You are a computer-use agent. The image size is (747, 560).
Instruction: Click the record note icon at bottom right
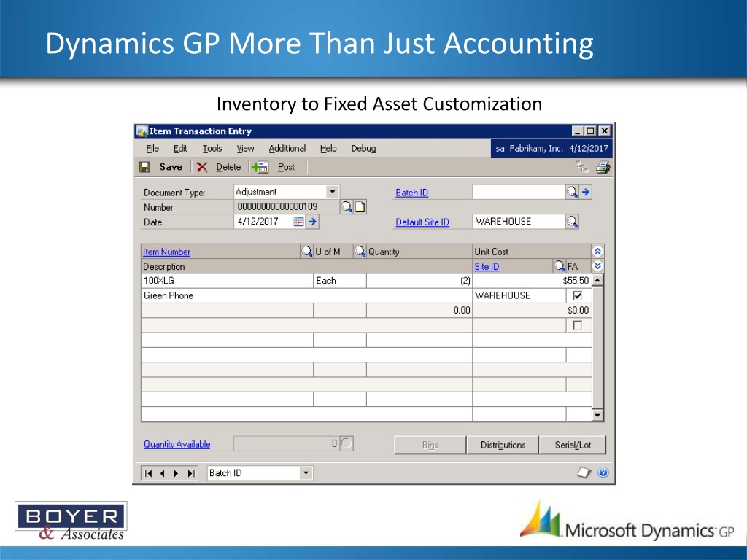tap(584, 472)
